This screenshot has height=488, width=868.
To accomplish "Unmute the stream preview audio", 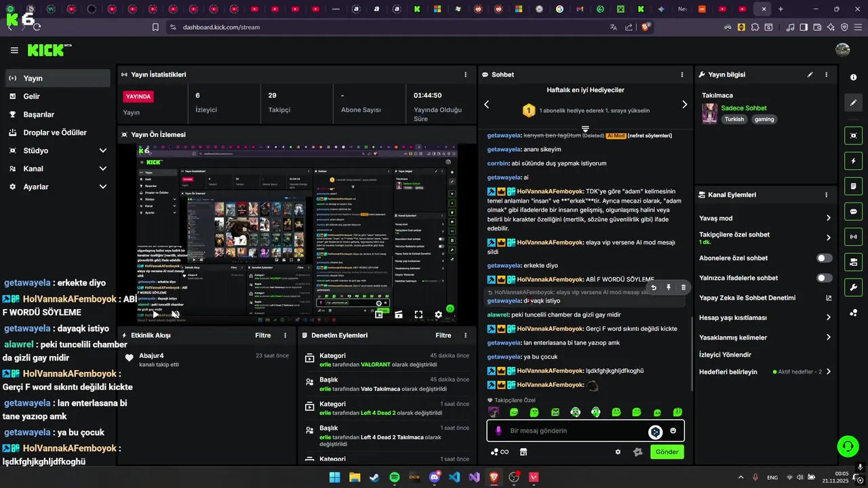I will (x=176, y=314).
